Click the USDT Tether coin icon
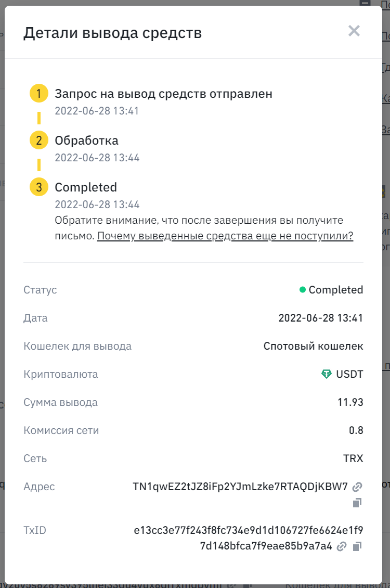Viewport: 390px width, 588px height. click(x=327, y=374)
